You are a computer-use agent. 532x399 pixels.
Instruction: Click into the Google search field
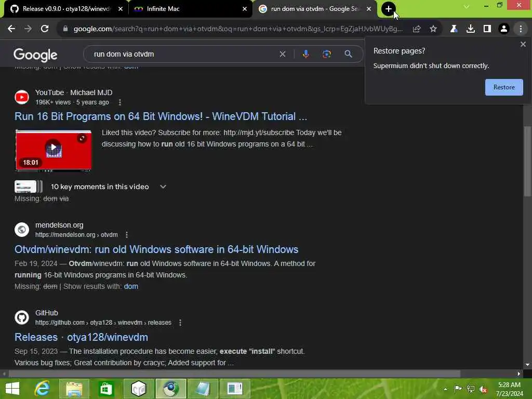coord(183,54)
